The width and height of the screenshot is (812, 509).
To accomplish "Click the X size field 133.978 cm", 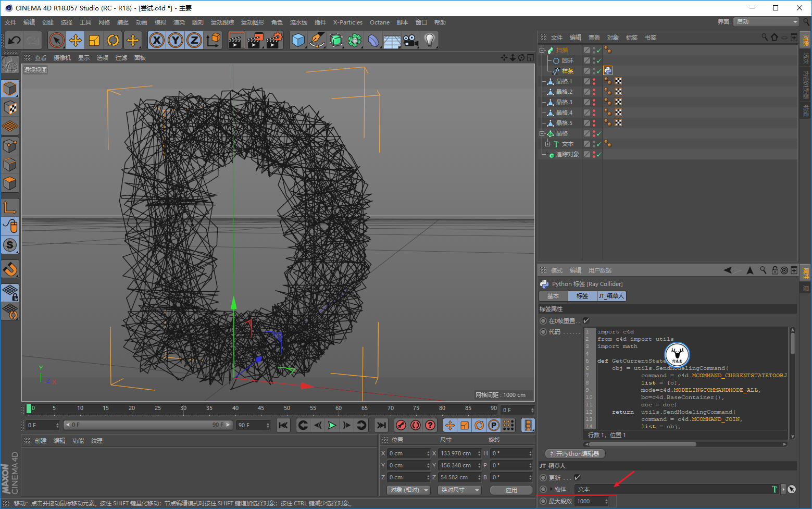I will point(460,453).
